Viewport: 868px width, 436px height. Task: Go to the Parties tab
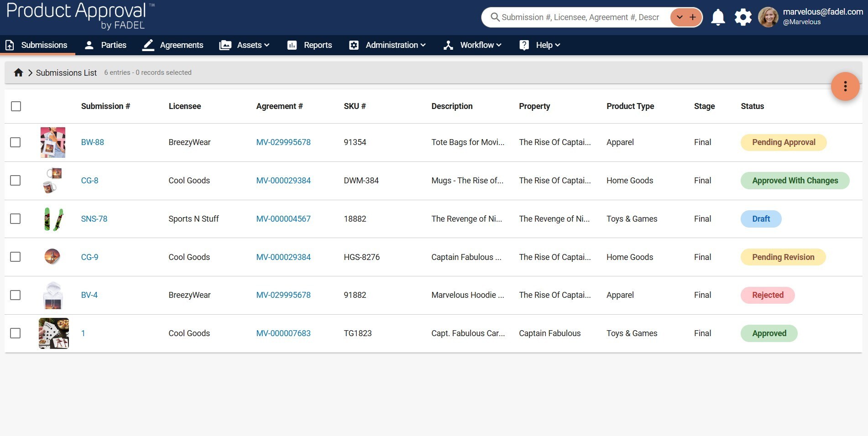pos(105,45)
